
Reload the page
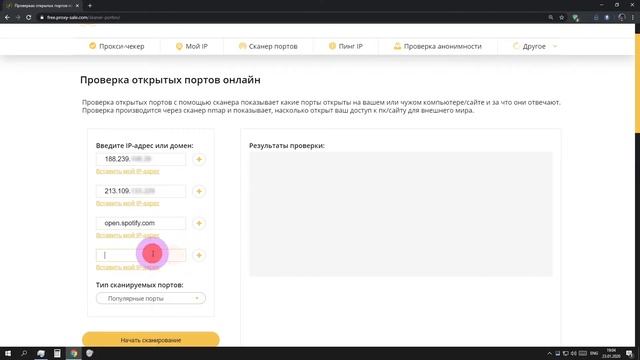click(29, 18)
